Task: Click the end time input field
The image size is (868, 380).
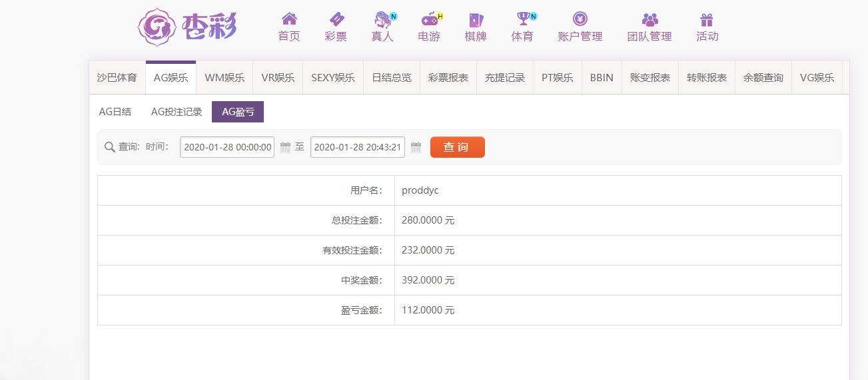Action: (358, 147)
